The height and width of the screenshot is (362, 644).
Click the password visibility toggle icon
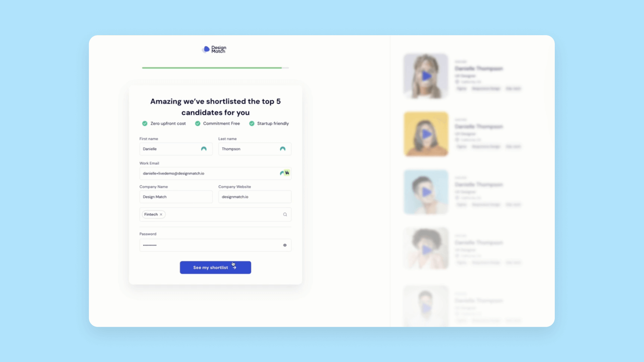(285, 245)
